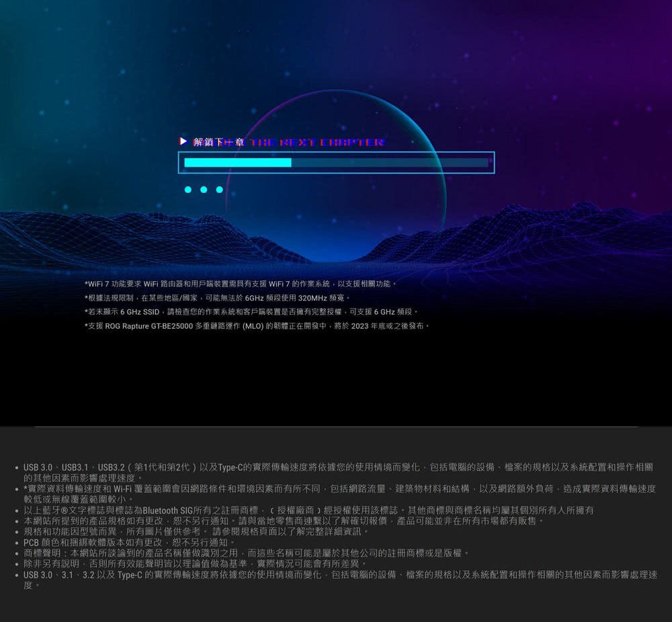Click the ROG Rapture GT-BE25000 MLO footnote
Image resolution: width=672 pixels, height=622 pixels.
(257, 326)
